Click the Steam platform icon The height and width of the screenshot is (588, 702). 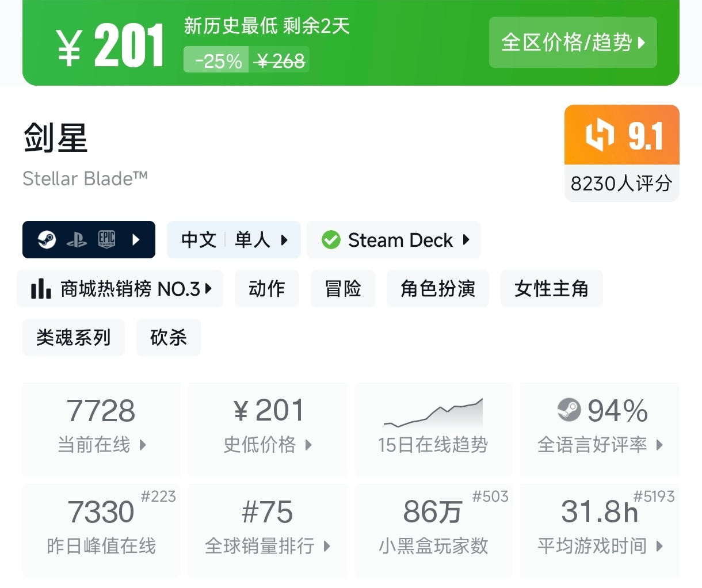coord(47,239)
